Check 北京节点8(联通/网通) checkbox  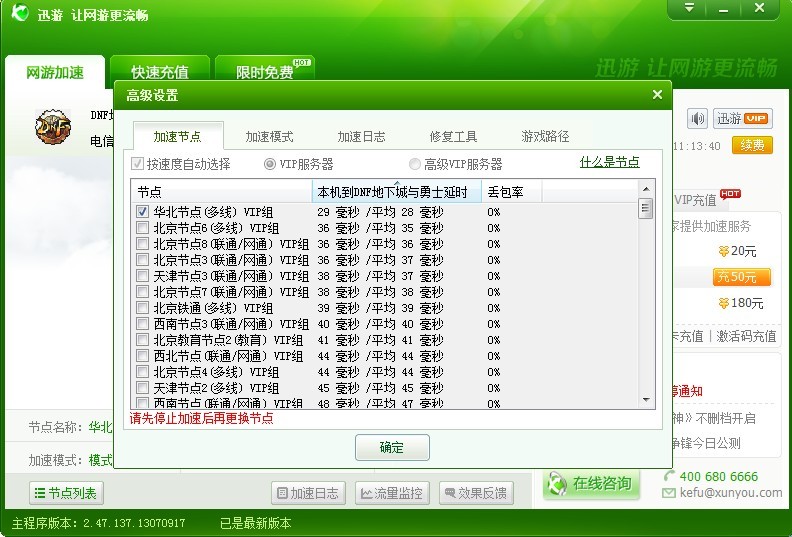(x=142, y=244)
